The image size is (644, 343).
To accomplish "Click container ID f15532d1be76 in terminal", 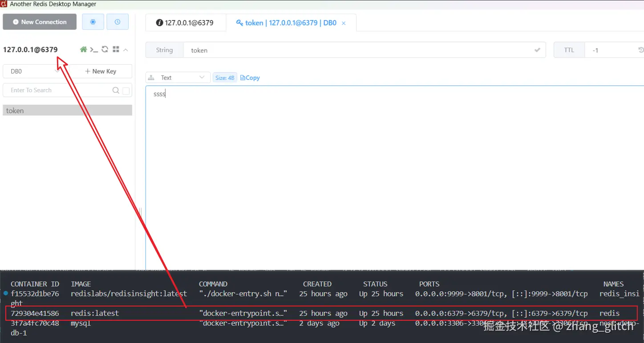I will click(35, 294).
